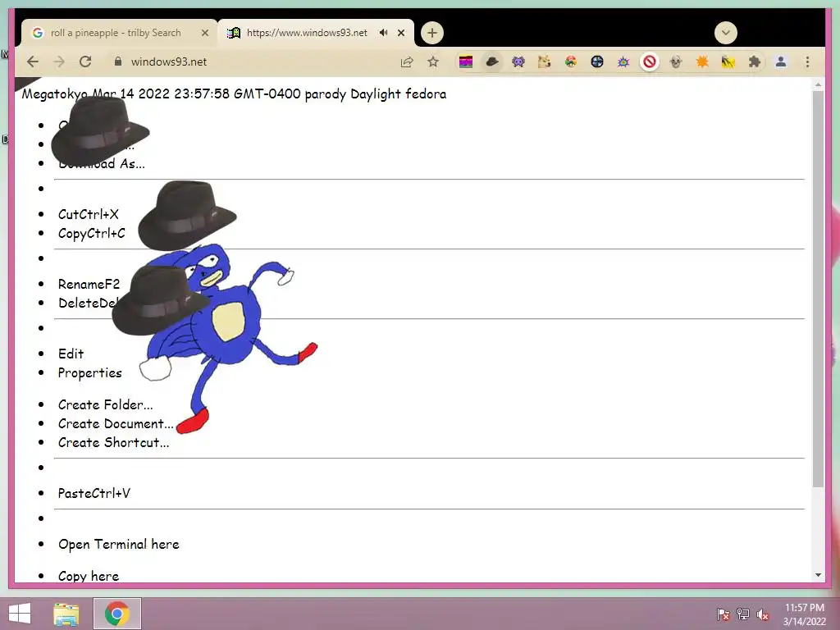Click the muted volume tray icon

(763, 614)
